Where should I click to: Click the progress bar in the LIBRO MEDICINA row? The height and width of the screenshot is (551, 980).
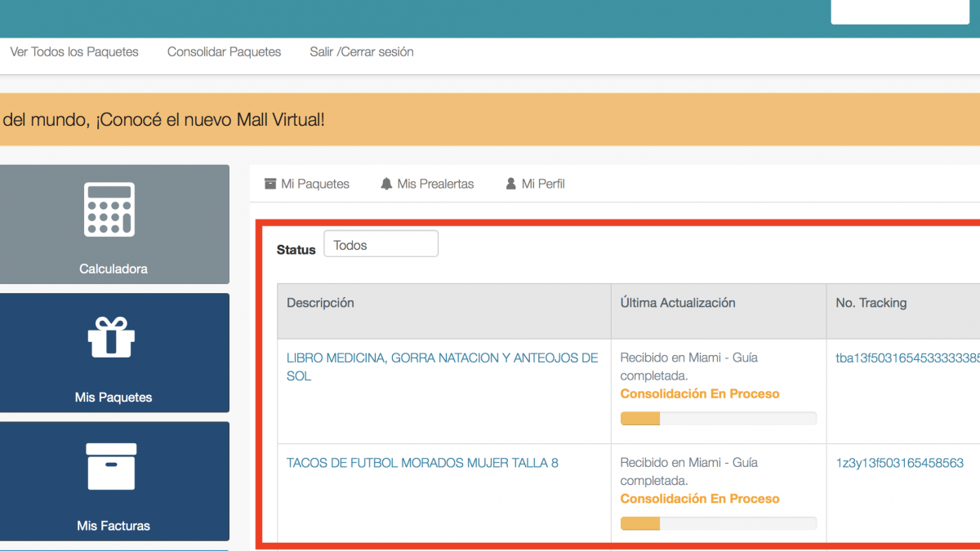(x=718, y=419)
